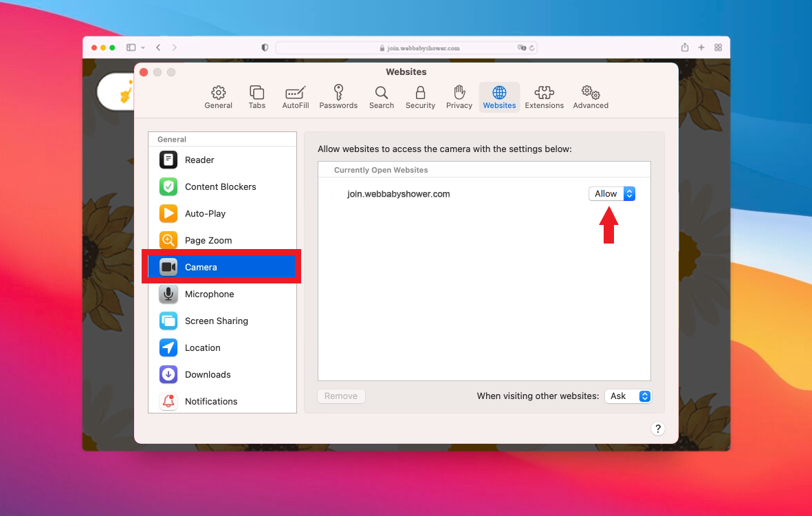Select the Notifications bell icon
This screenshot has height=516, width=812.
click(168, 401)
